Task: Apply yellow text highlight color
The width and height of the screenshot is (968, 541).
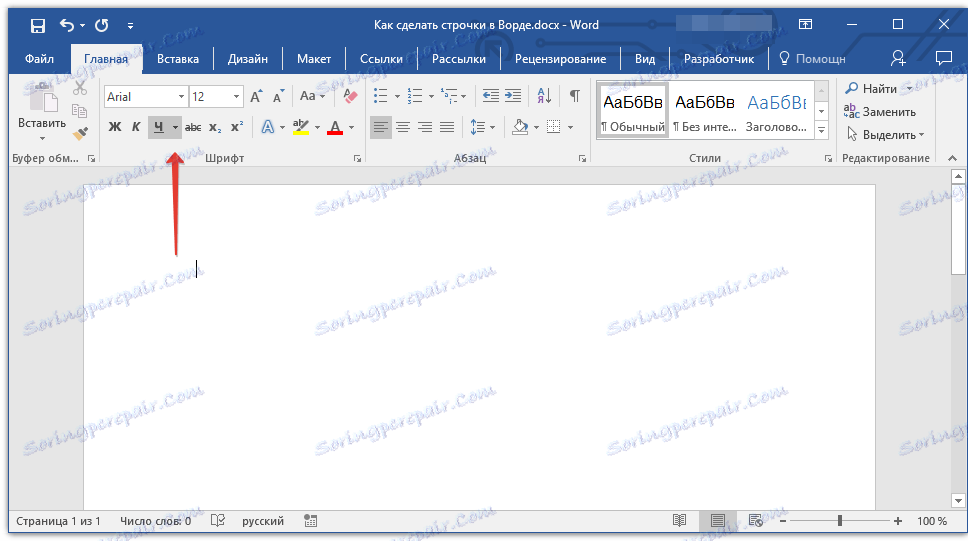Action: coord(301,127)
